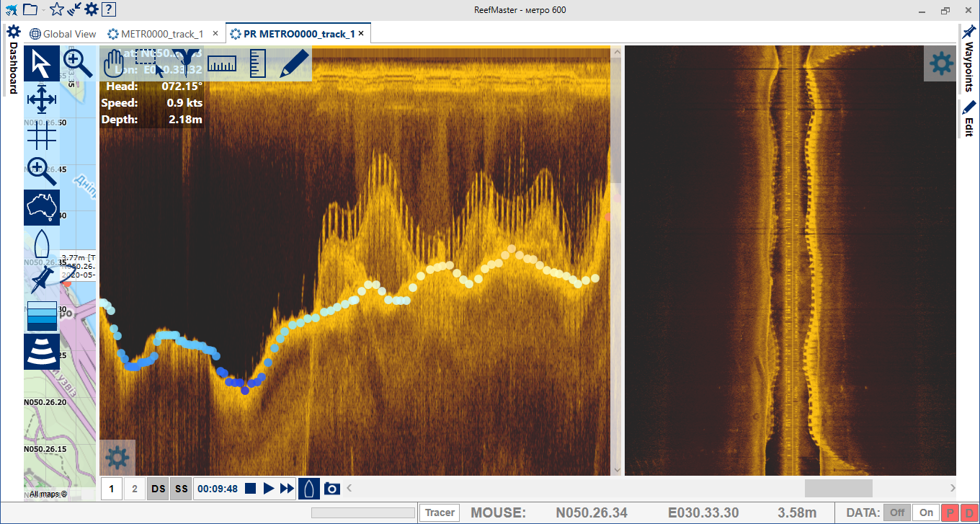Click the playback time 00:09:48
980x524 pixels.
218,489
